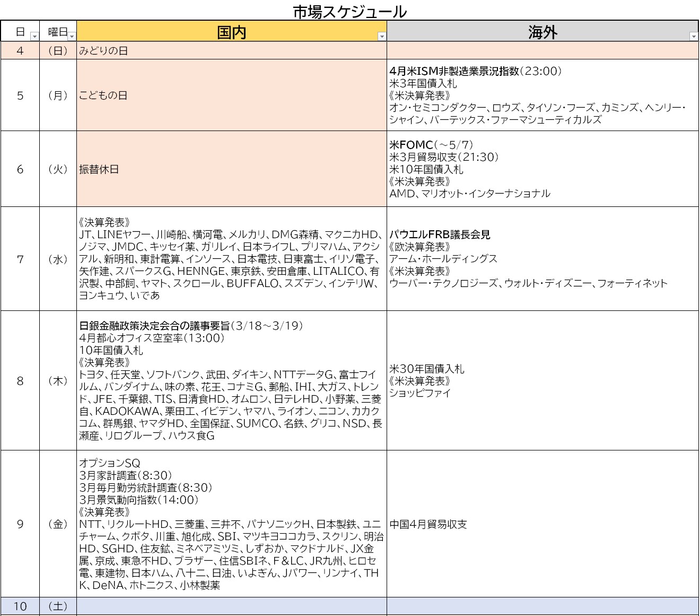Screen dimensions: 700x616
Task: Select the 中国4月貿易収支 cell
Action: coord(542,524)
